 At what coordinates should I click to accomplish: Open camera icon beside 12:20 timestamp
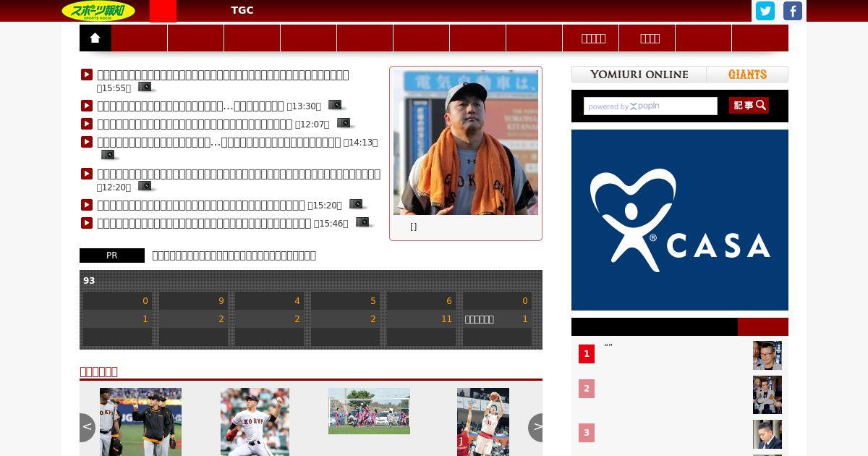click(146, 186)
